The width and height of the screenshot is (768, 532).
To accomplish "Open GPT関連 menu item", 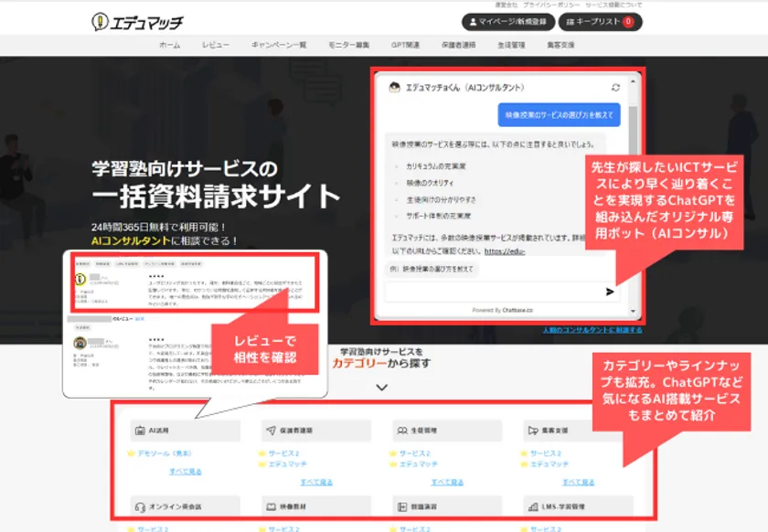I will [405, 45].
